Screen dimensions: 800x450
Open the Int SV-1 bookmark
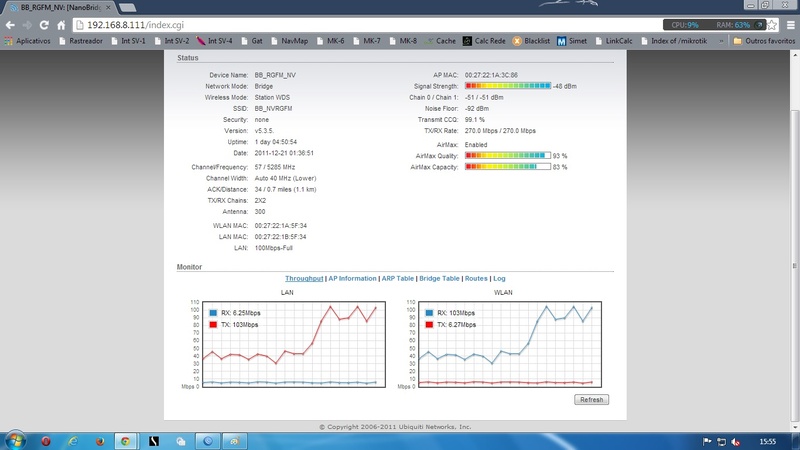128,41
